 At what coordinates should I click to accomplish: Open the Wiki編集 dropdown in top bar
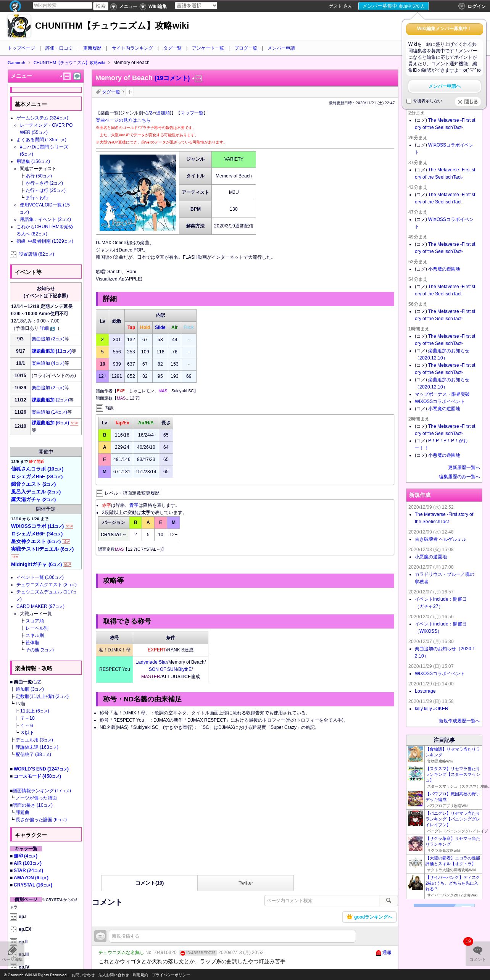pyautogui.click(x=153, y=6)
